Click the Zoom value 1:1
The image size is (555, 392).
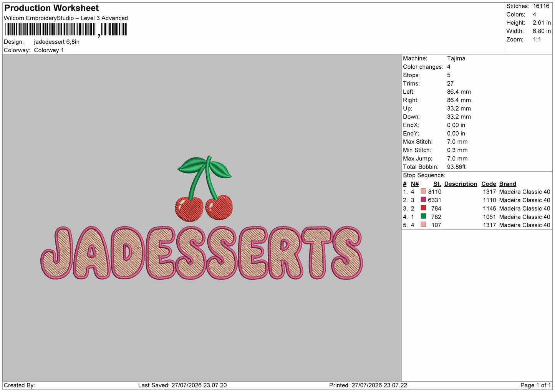coord(537,40)
